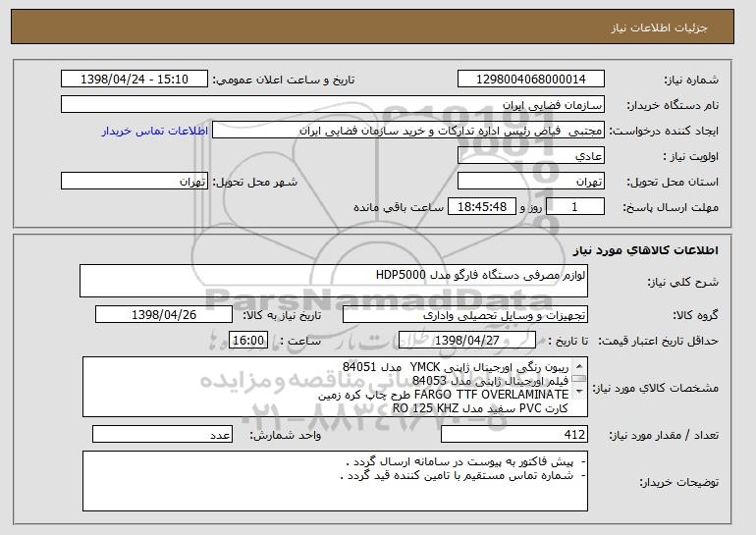Screen dimensions: 756x535
Task: Click the need date field 1398/04/26
Action: [x=164, y=315]
